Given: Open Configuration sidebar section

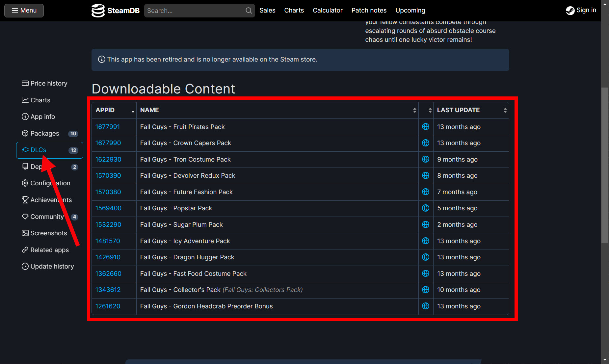Looking at the screenshot, I should 49,183.
